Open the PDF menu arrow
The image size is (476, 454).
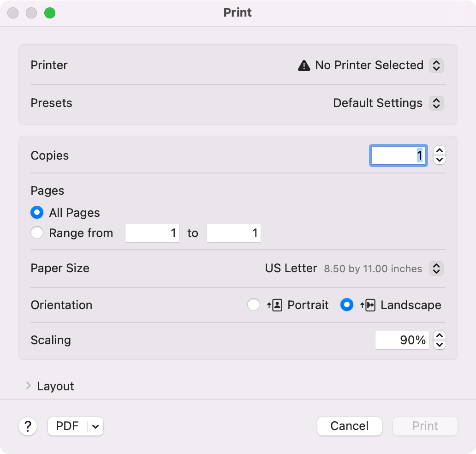[x=95, y=426]
